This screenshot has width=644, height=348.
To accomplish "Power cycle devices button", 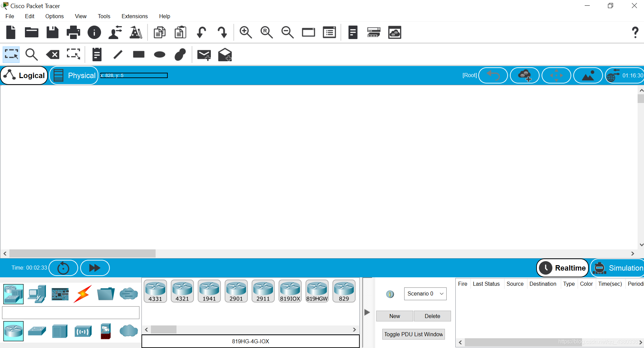I will (x=63, y=268).
